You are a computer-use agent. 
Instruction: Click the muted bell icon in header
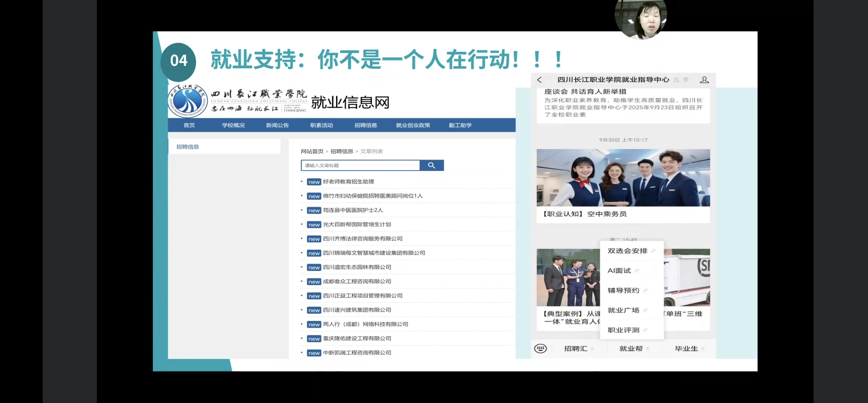point(677,80)
